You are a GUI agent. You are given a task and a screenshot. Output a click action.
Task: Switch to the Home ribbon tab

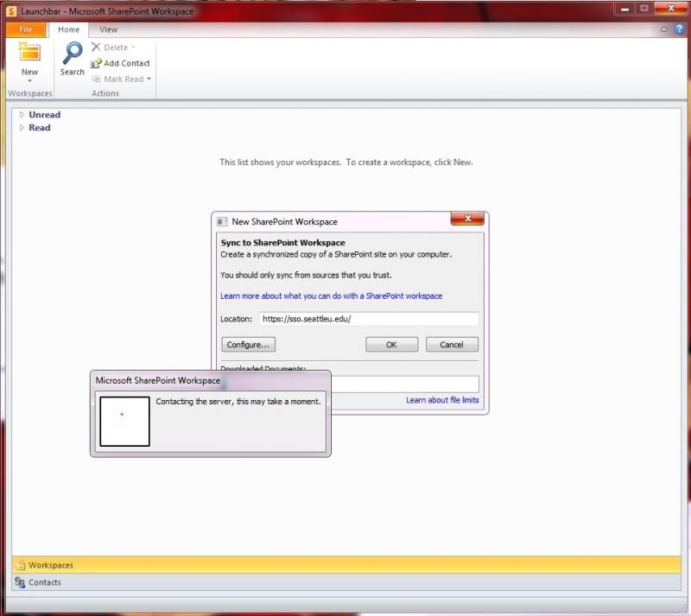click(69, 29)
